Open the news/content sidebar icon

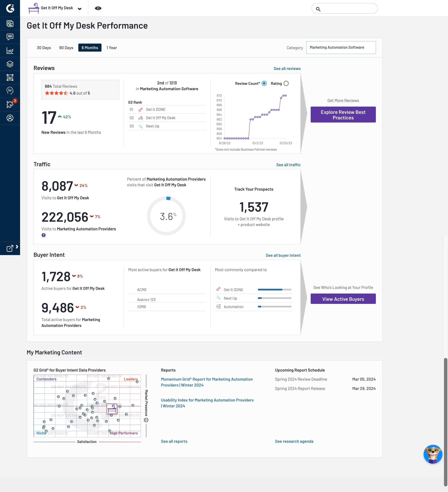tap(10, 24)
